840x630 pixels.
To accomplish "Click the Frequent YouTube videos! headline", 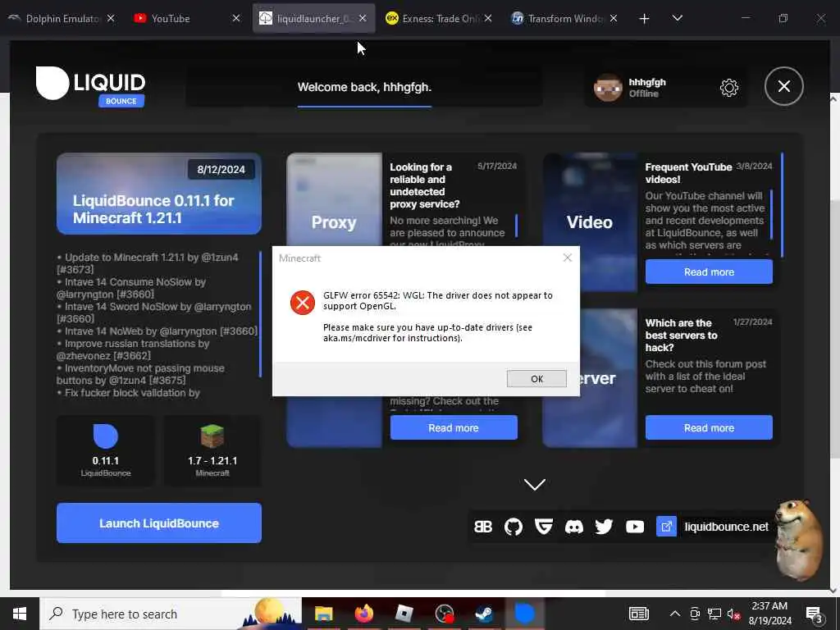I will point(688,173).
